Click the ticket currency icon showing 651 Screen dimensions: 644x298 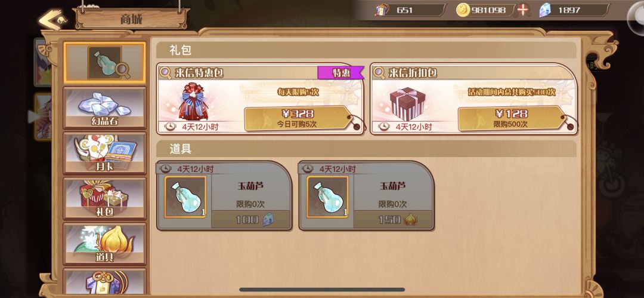click(382, 10)
